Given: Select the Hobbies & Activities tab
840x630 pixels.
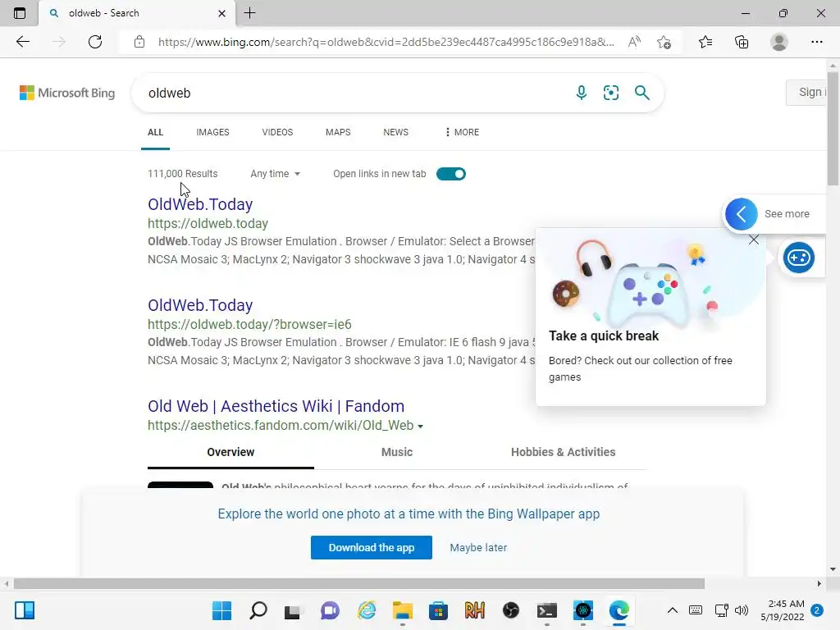Looking at the screenshot, I should pos(563,452).
